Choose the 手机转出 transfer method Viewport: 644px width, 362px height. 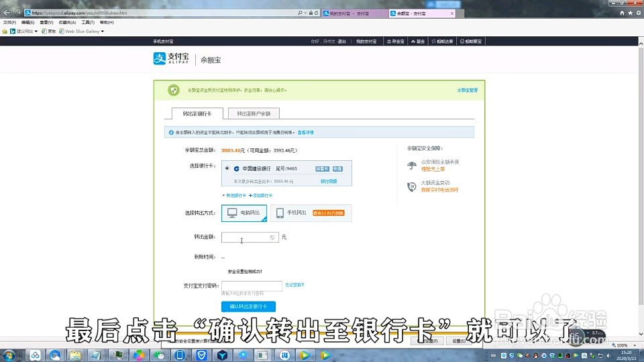tap(311, 213)
